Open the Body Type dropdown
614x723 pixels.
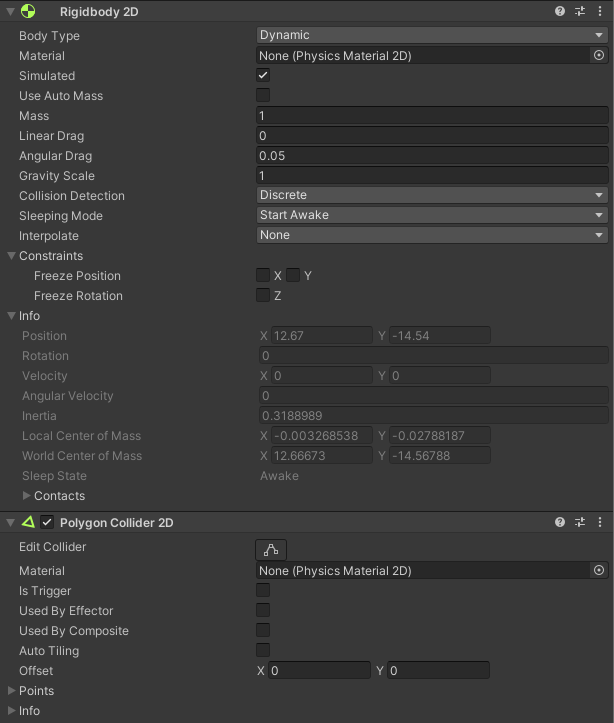432,35
